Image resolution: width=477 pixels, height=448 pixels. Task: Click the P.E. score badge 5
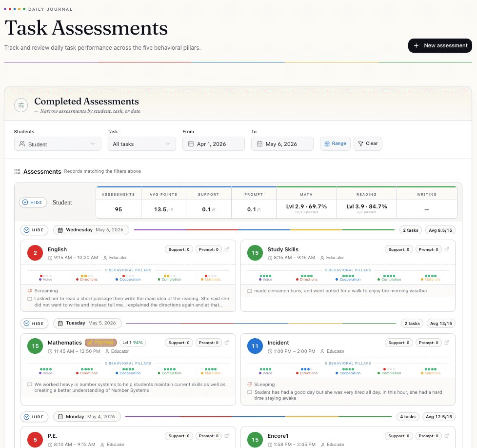click(35, 440)
